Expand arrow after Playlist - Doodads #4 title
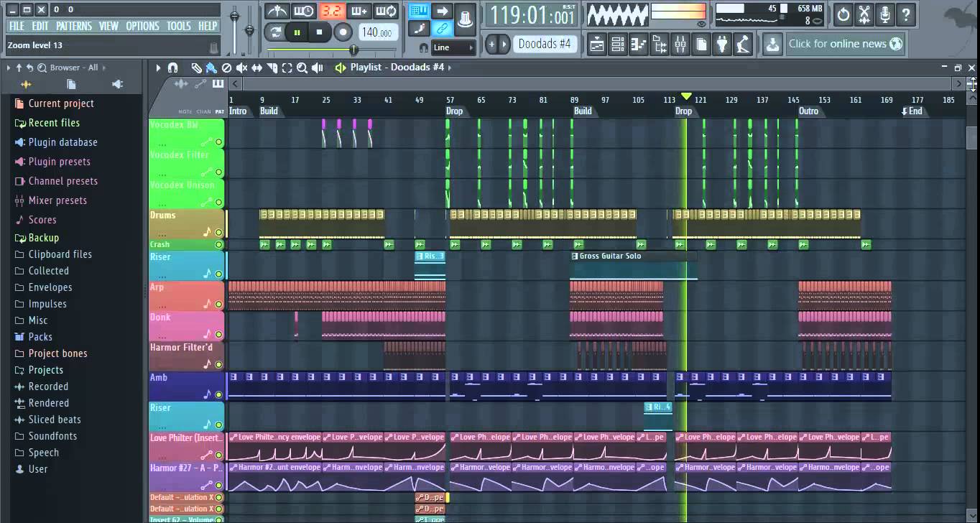Screen dimensions: 980x523 click(x=450, y=68)
